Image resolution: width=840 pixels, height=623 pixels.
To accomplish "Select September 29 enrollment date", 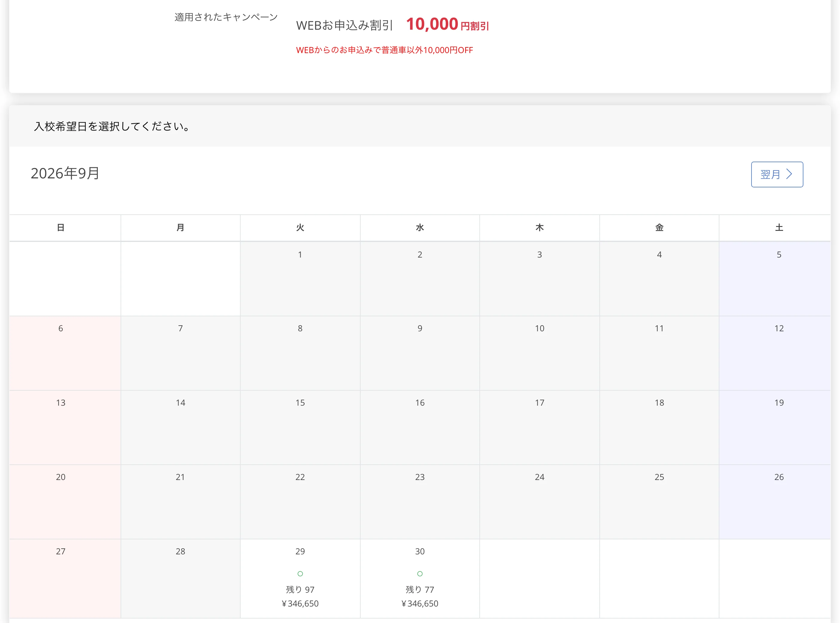I will [300, 578].
